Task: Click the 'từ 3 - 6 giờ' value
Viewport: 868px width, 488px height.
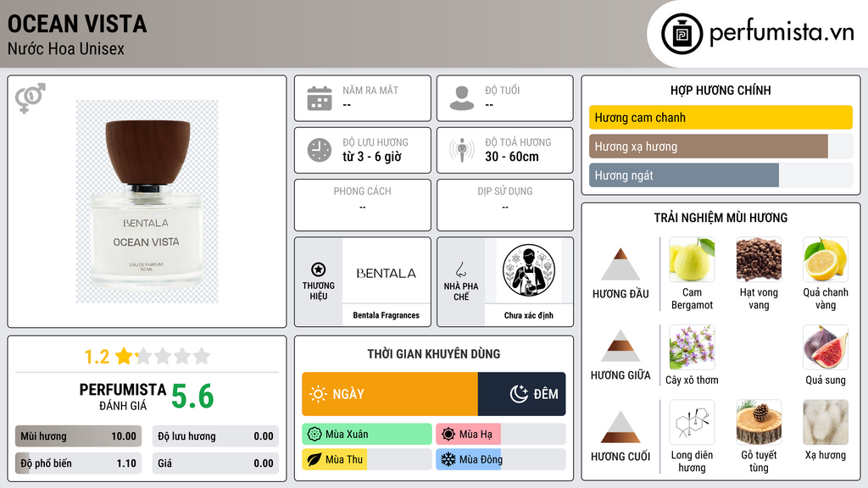Action: pyautogui.click(x=372, y=157)
